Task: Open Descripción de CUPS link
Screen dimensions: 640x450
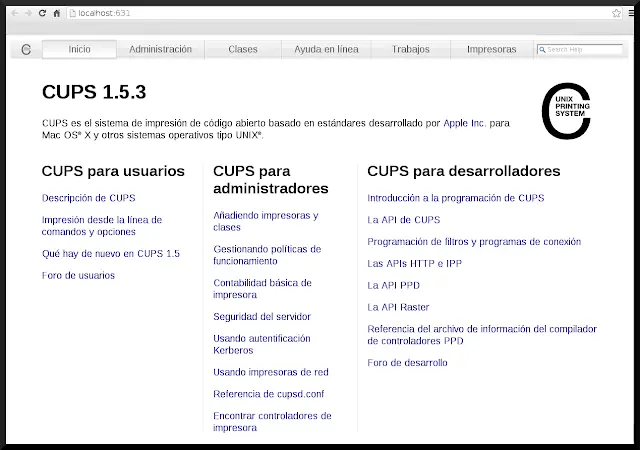Action: (89, 198)
